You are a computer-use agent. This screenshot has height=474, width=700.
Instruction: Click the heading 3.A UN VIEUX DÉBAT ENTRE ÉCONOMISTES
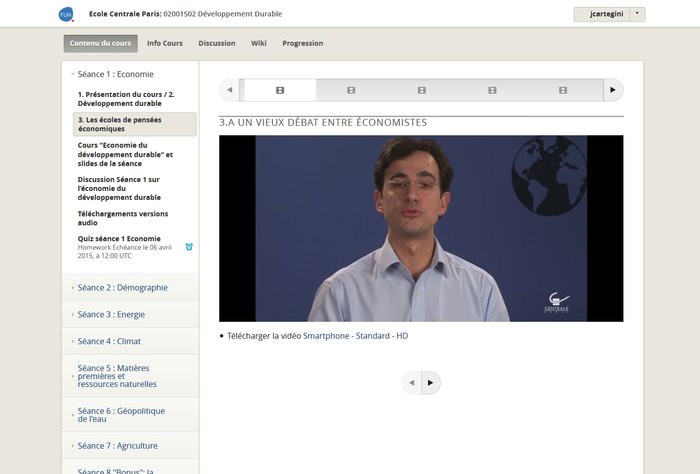pyautogui.click(x=323, y=122)
